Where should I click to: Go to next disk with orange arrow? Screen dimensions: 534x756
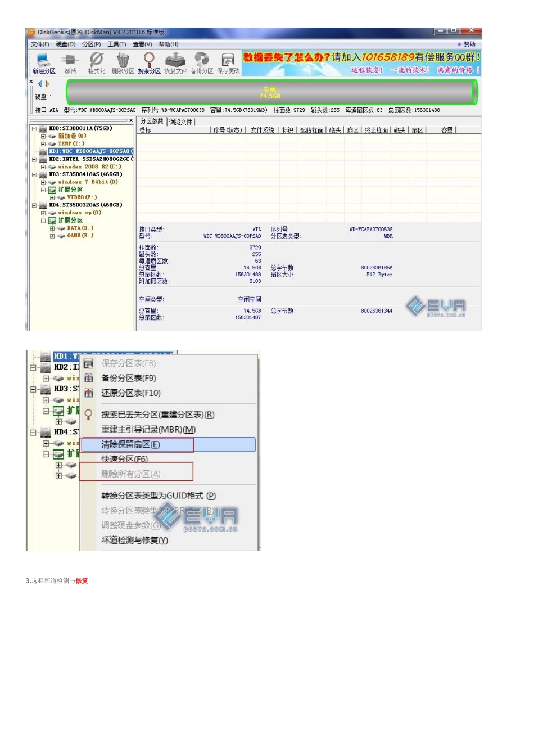pyautogui.click(x=47, y=84)
